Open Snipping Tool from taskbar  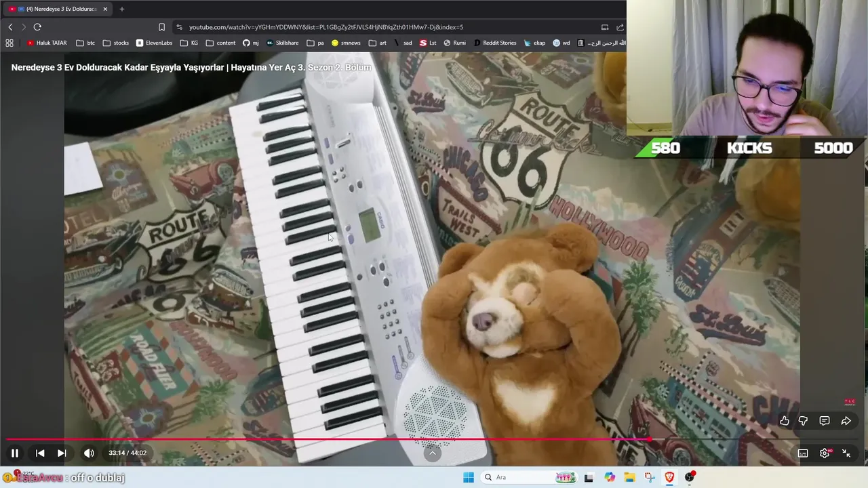point(650,477)
